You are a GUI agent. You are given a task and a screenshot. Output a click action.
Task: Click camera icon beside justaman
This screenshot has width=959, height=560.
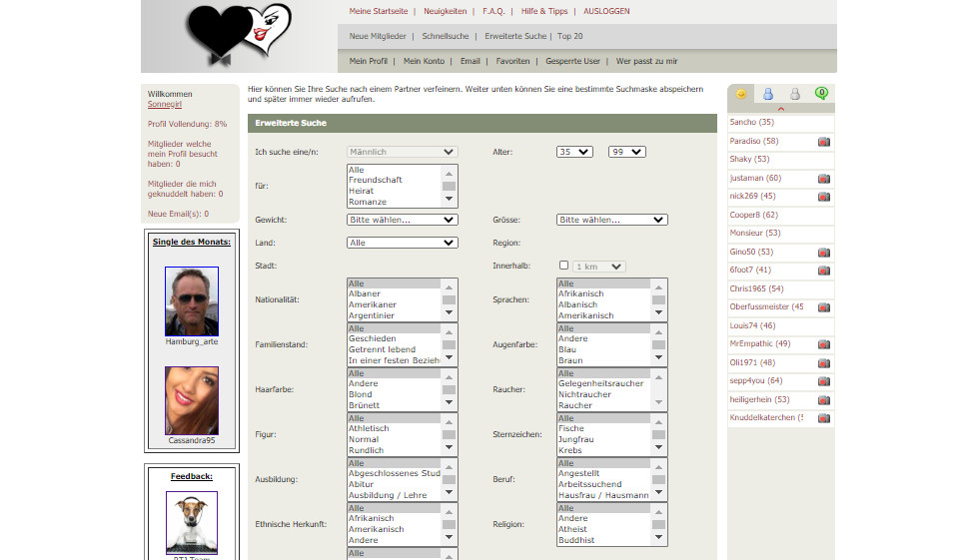(x=824, y=179)
